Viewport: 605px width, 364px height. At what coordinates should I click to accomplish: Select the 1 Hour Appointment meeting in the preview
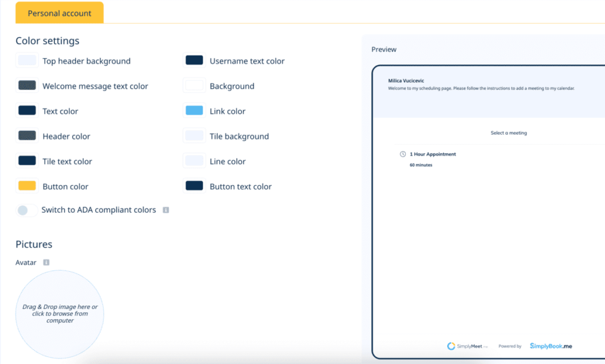pos(433,154)
